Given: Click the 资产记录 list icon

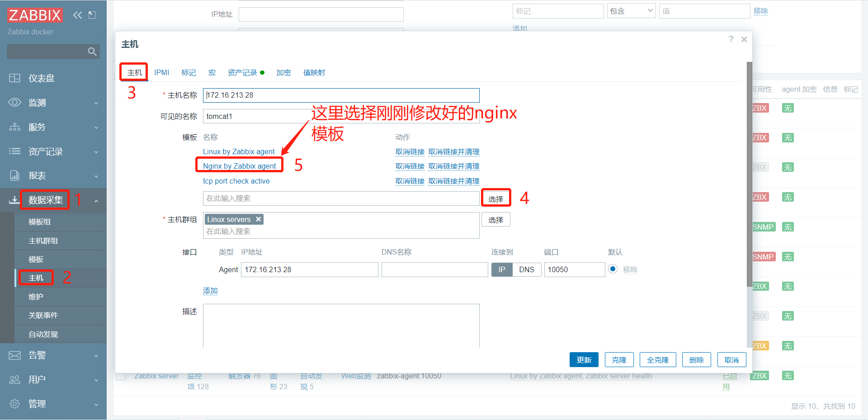Looking at the screenshot, I should (14, 151).
